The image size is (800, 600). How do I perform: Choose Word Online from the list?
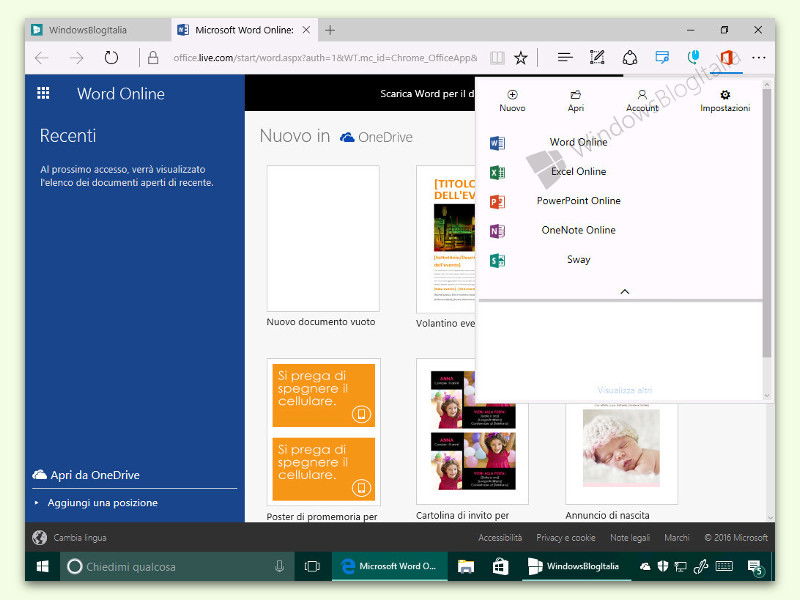click(x=579, y=142)
